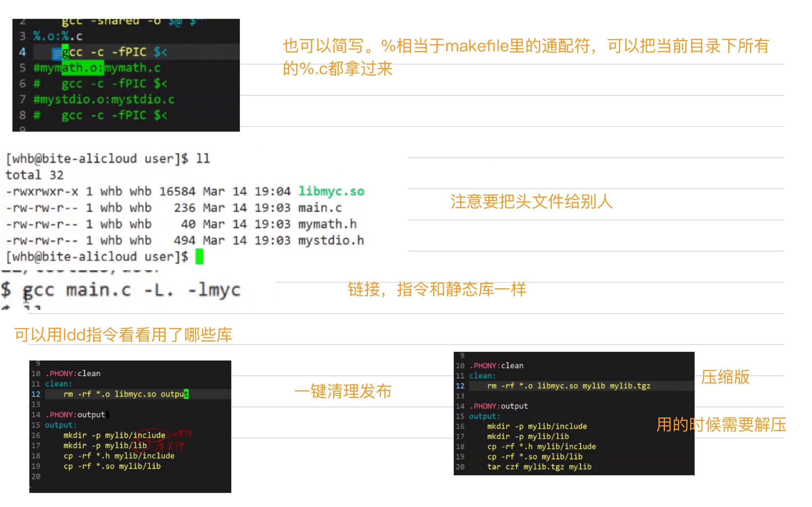Click the green terminal cursor block

[x=199, y=256]
